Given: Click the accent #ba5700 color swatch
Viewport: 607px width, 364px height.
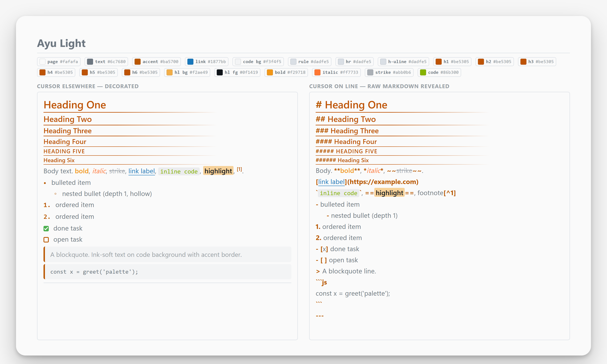Looking at the screenshot, I should click(157, 61).
